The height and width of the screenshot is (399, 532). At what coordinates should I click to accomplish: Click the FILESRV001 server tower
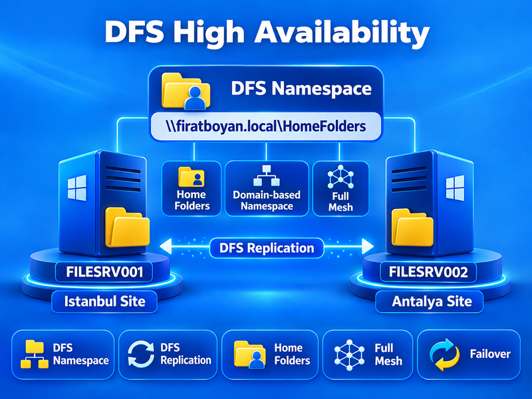coord(103,203)
